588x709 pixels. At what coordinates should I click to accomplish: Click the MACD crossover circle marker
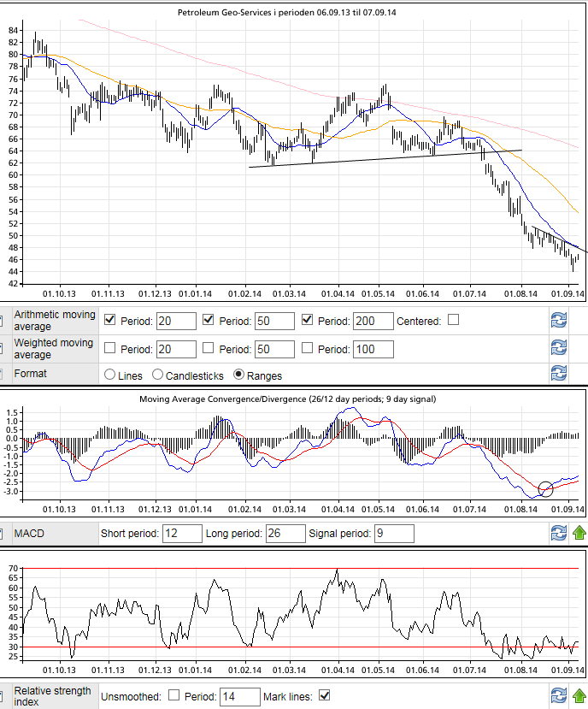[546, 489]
